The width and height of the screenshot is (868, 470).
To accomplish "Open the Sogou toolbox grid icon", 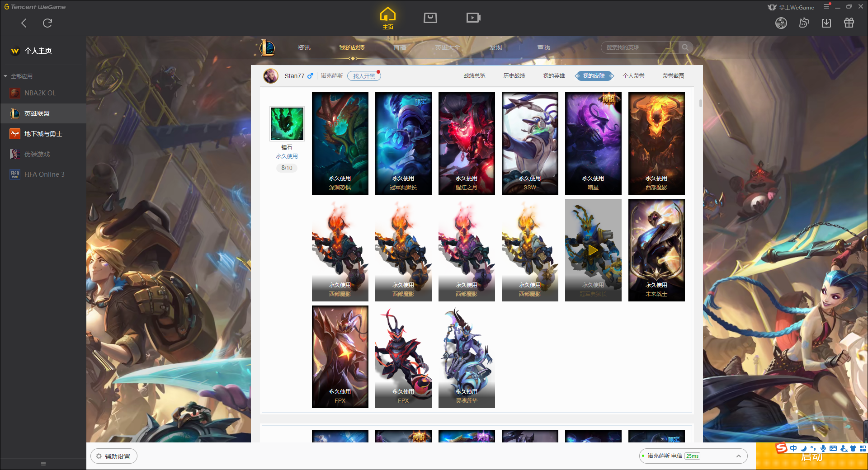I will (x=863, y=448).
